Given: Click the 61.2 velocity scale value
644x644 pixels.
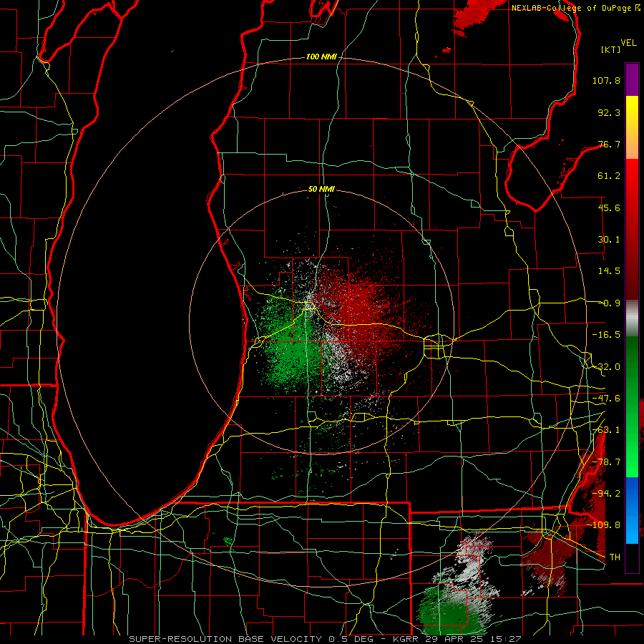Looking at the screenshot, I should point(609,176).
